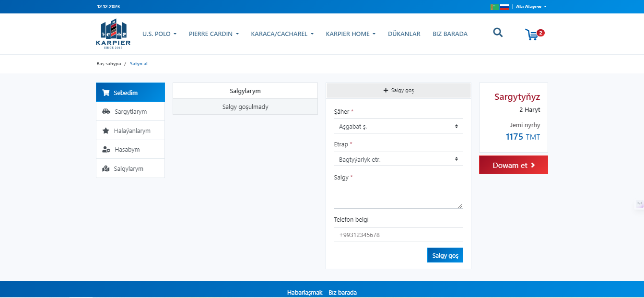Screen dimensions: 644x298
Task: Click the red Dowam et button
Action: tap(513, 165)
